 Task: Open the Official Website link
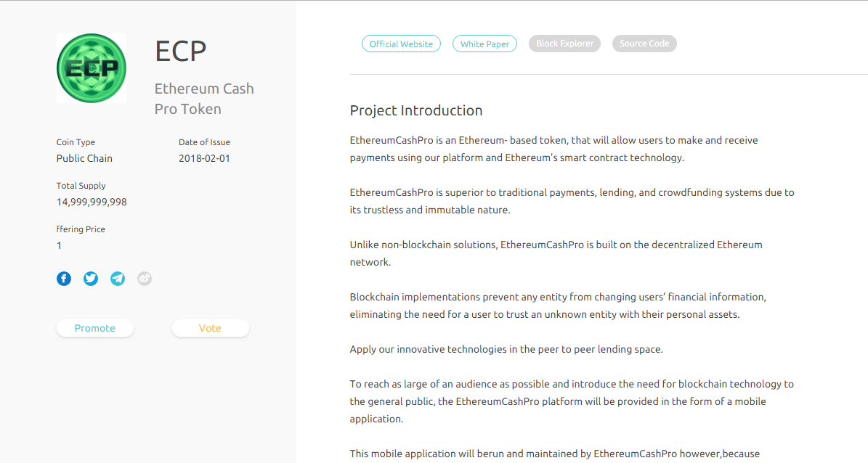pyautogui.click(x=401, y=44)
